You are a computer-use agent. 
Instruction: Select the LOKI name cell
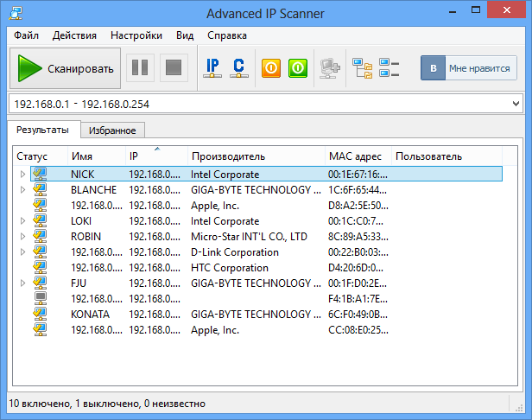(81, 221)
